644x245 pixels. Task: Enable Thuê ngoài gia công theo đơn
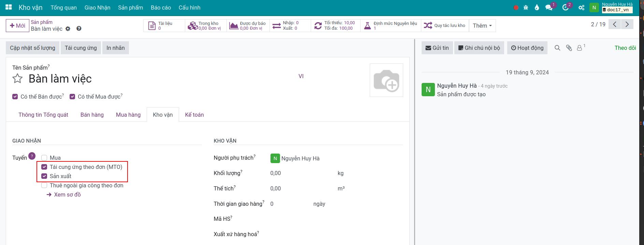click(44, 185)
